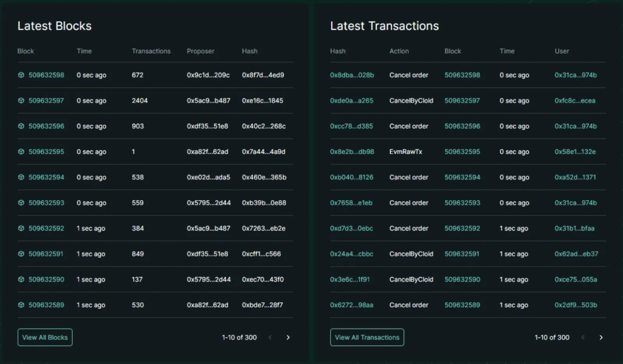Open user address 0x62ad...eb37
Image resolution: width=623 pixels, height=364 pixels.
[576, 254]
